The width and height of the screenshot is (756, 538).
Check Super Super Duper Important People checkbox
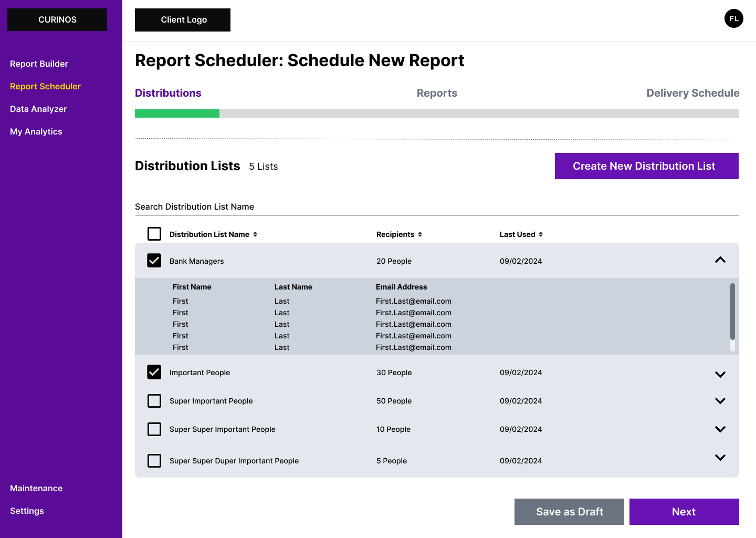pos(154,461)
